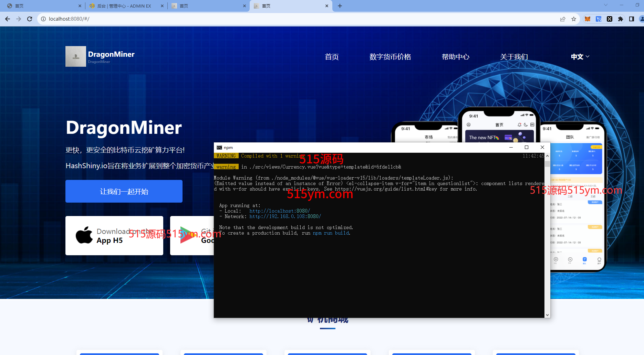Open a new browser tab
The width and height of the screenshot is (644, 355).
[x=340, y=6]
